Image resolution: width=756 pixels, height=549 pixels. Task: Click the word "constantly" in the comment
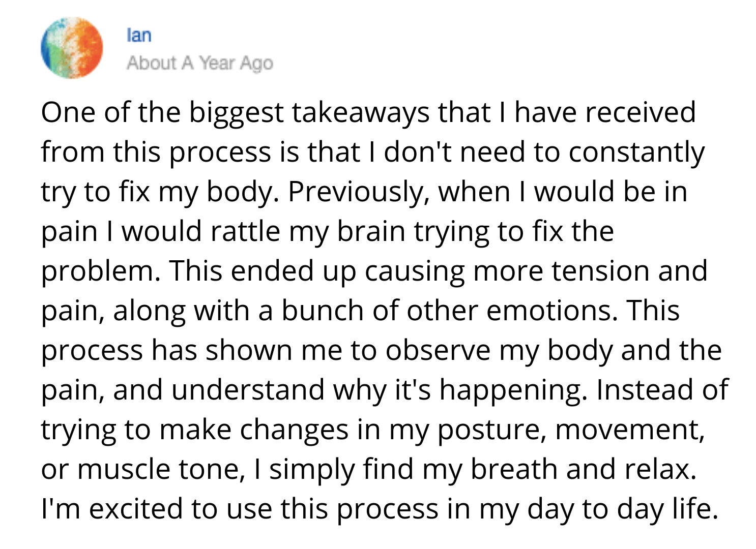pos(636,152)
